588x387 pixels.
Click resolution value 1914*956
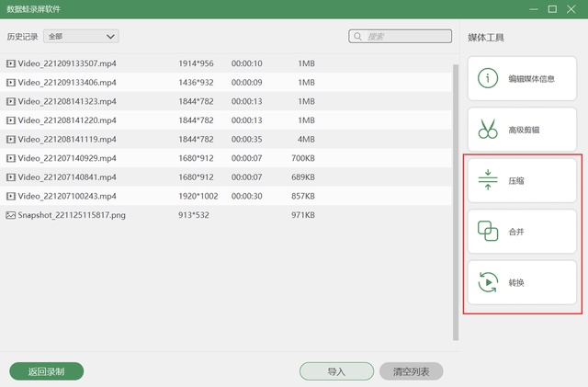(x=196, y=63)
